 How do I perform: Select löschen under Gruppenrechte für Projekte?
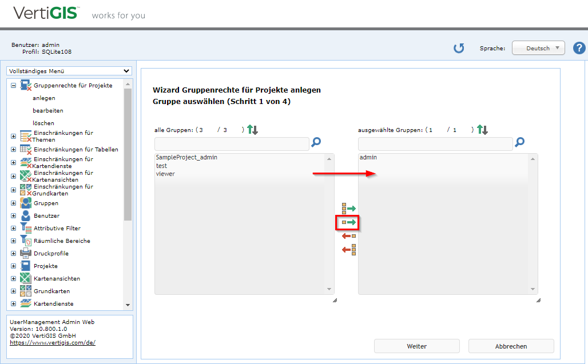point(43,123)
